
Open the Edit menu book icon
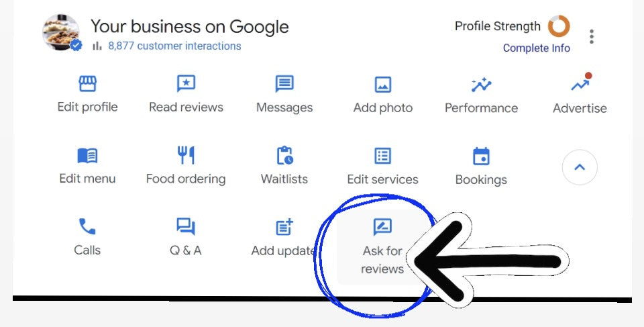87,156
